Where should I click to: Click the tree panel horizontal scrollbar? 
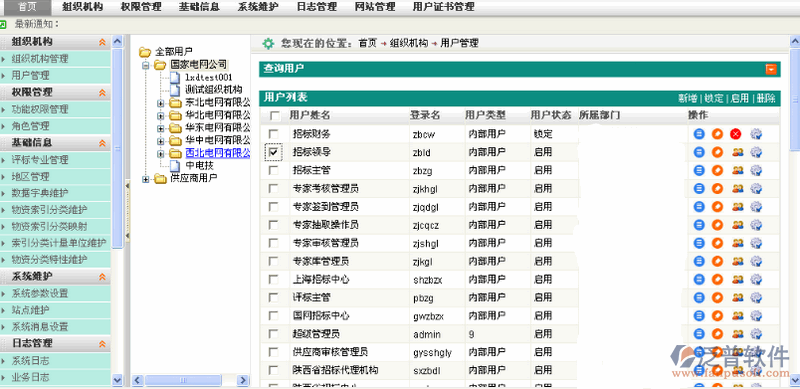coord(190,380)
